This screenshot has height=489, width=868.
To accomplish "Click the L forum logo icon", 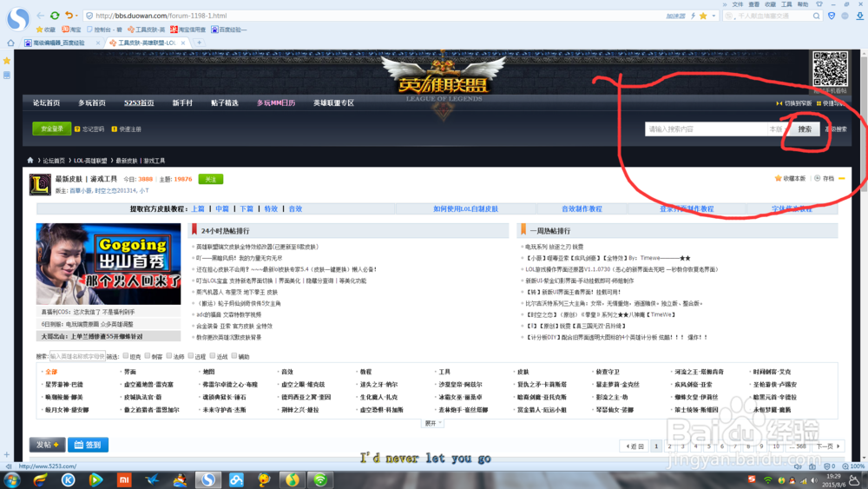I will tap(41, 185).
